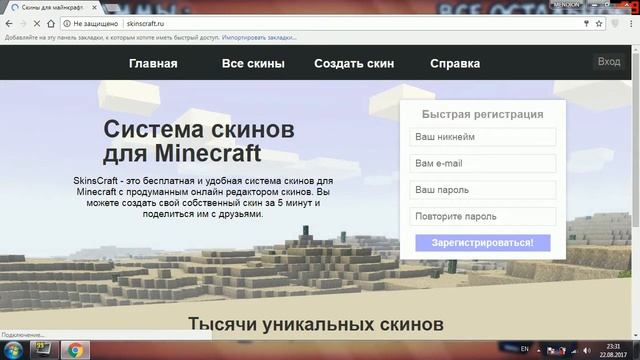Open saved password key icon

point(586,24)
